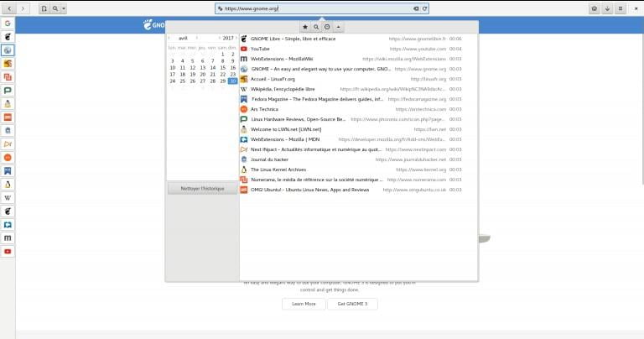Go to the home page
The width and height of the screenshot is (644, 339).
(x=594, y=8)
